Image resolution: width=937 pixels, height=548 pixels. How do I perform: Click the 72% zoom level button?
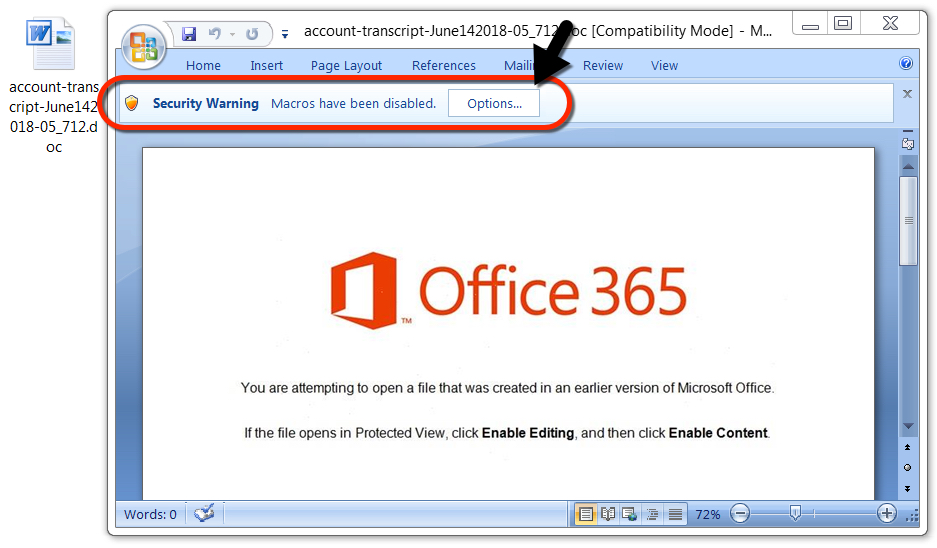pos(708,515)
